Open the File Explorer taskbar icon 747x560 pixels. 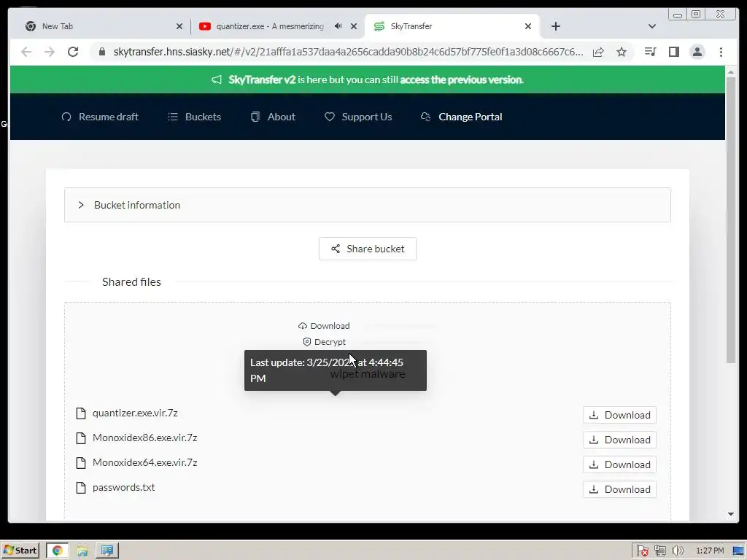tap(82, 551)
